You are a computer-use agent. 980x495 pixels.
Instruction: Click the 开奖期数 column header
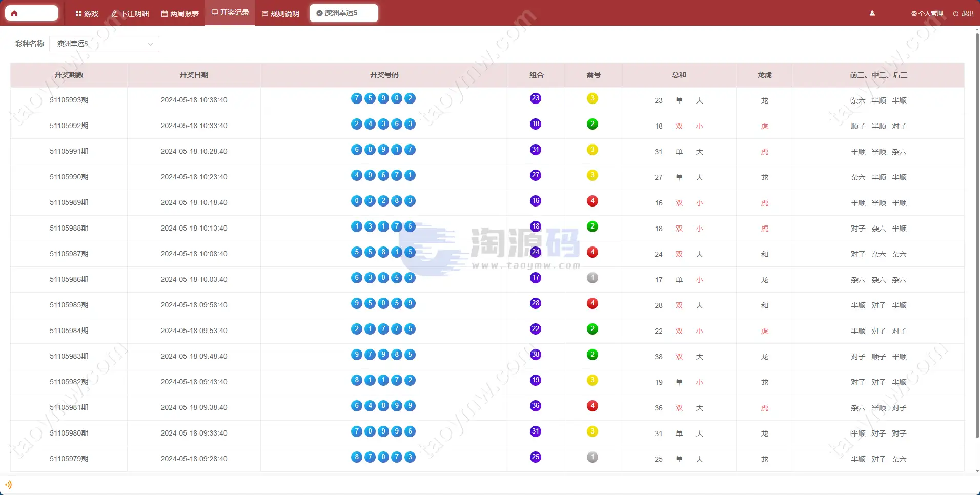[x=69, y=75]
